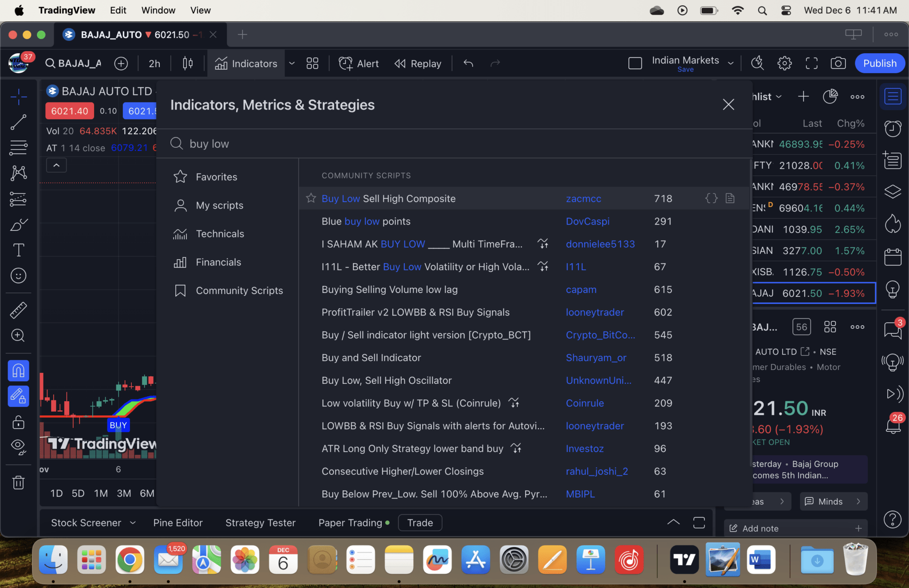This screenshot has width=909, height=588.
Task: Toggle the magnet mode tool
Action: pyautogui.click(x=18, y=371)
